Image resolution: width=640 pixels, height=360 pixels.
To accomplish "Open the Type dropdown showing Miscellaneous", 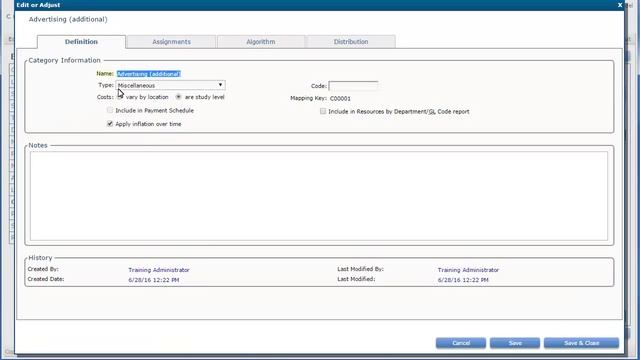I will click(171, 85).
